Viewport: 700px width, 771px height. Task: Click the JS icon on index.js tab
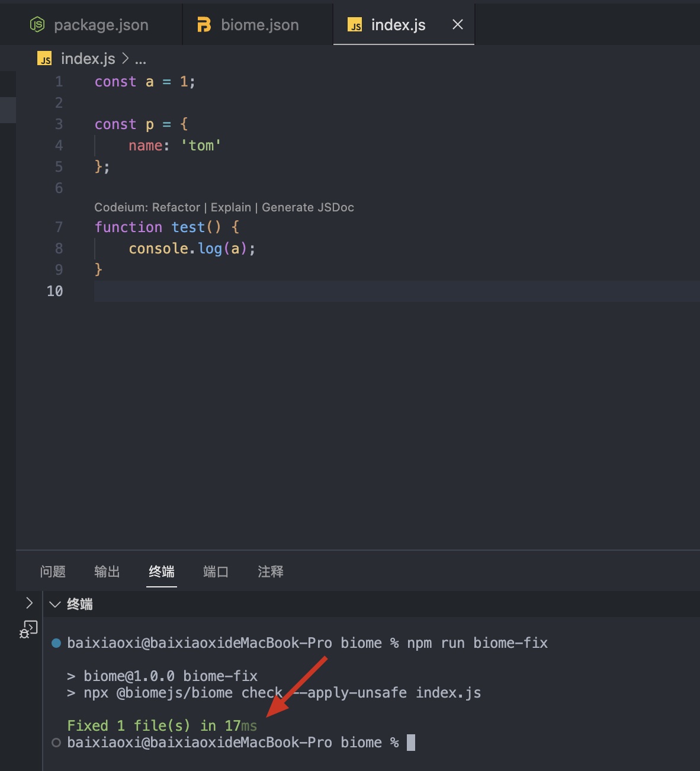355,25
